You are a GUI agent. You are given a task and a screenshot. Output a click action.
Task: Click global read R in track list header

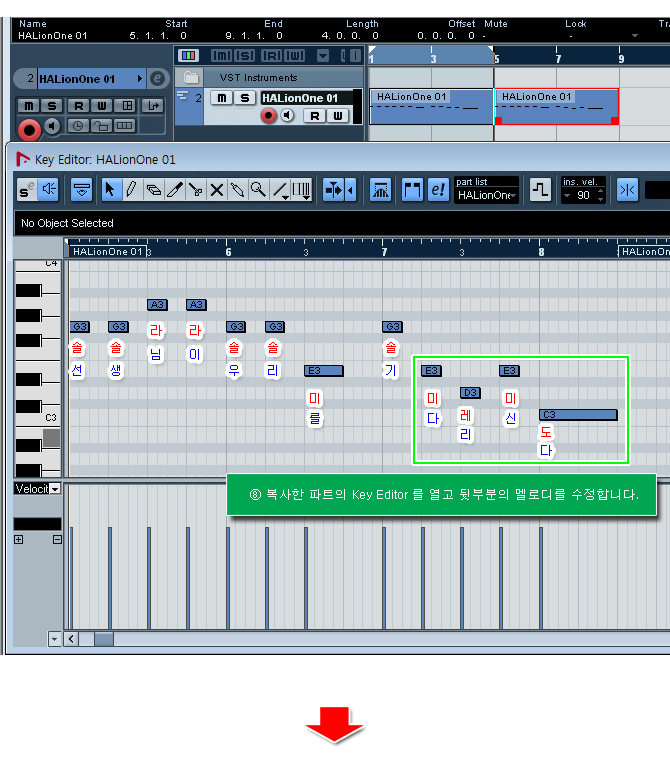click(x=271, y=55)
